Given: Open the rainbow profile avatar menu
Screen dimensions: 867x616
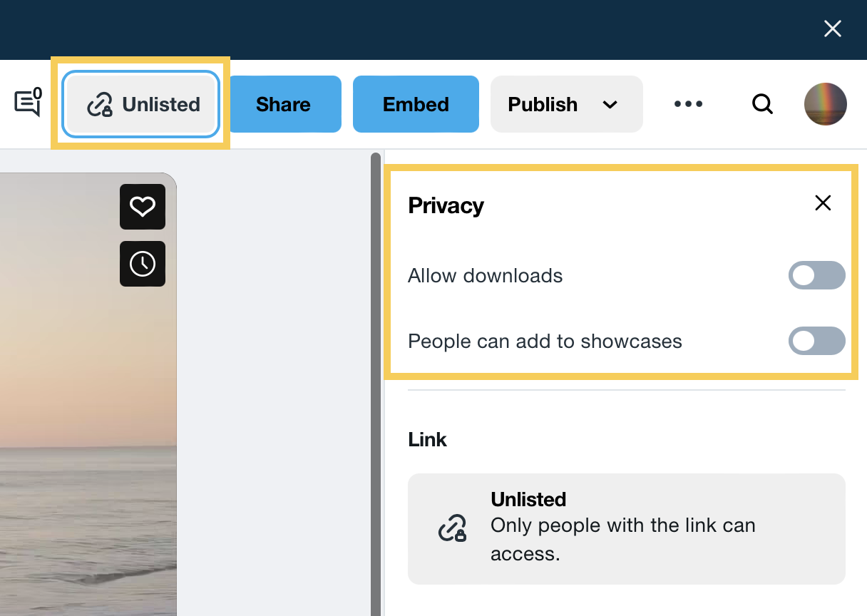Looking at the screenshot, I should 826,104.
